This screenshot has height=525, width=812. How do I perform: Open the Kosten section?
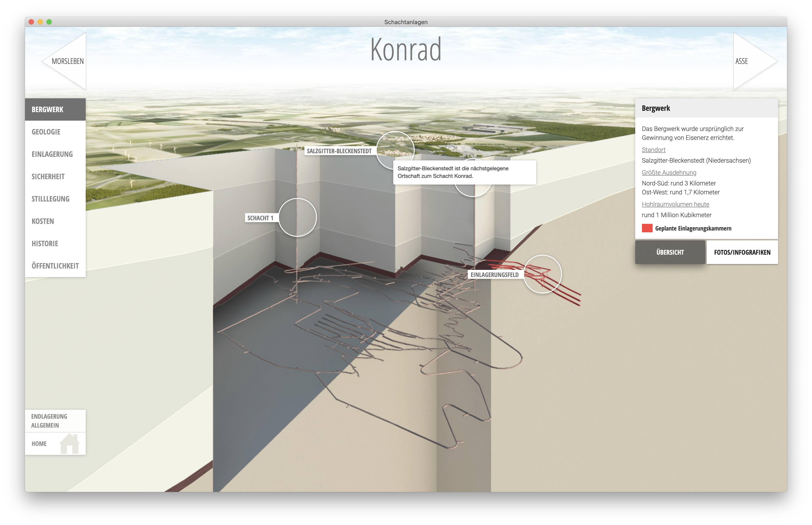click(x=43, y=221)
